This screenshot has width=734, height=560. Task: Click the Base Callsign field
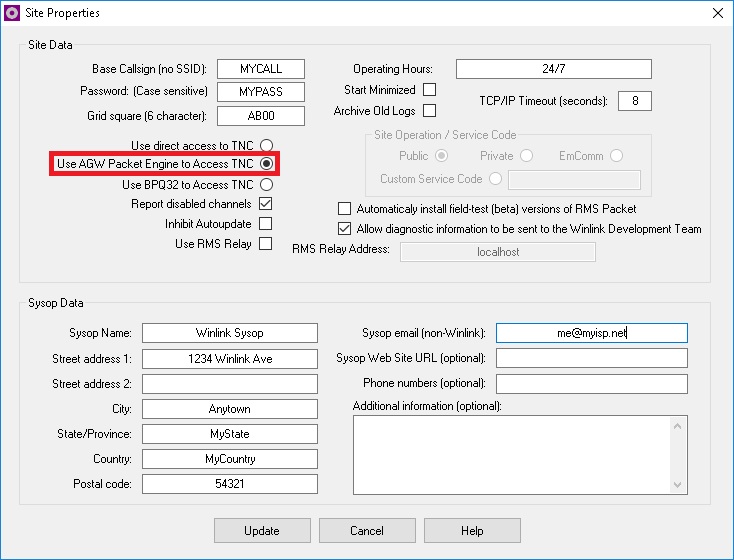(261, 70)
